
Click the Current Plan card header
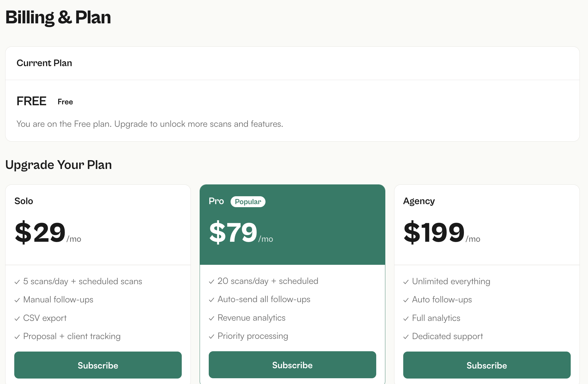(x=44, y=63)
